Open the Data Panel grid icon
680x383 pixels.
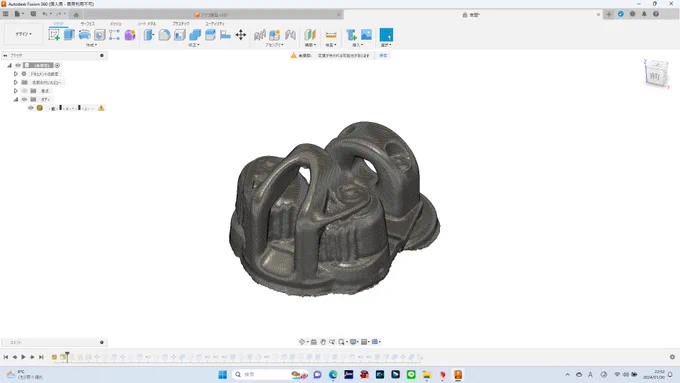pyautogui.click(x=6, y=14)
